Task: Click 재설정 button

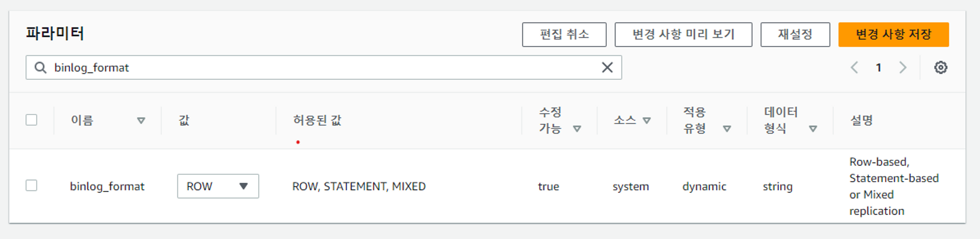Action: [795, 34]
